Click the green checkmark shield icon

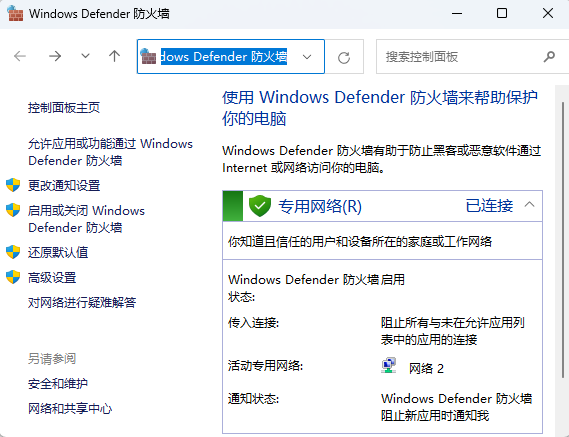(260, 206)
